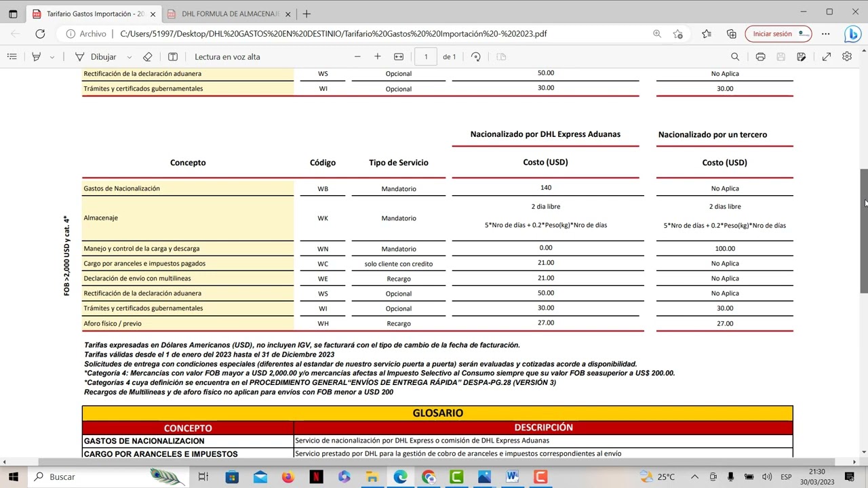Refresh the current page
Viewport: 868px width, 488px height.
point(40,34)
